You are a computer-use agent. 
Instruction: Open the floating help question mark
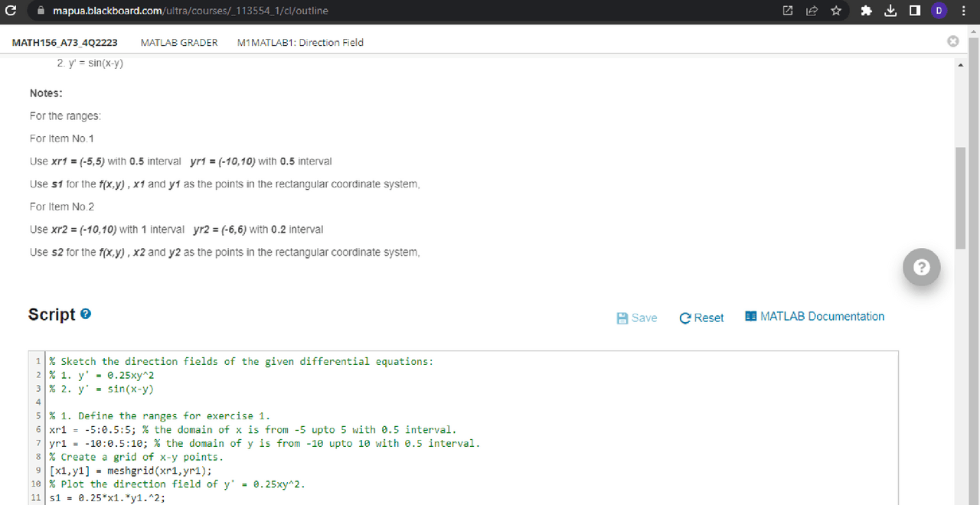[x=921, y=267]
